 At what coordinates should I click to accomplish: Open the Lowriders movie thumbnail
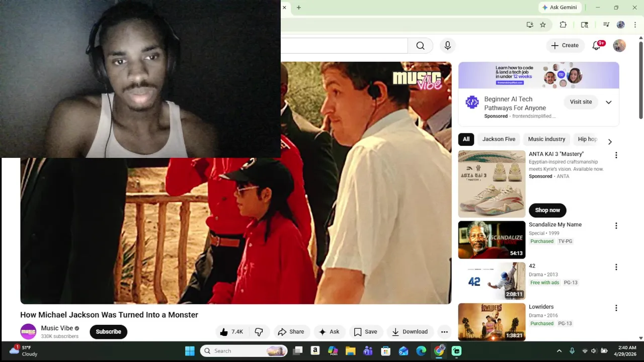pyautogui.click(x=492, y=322)
